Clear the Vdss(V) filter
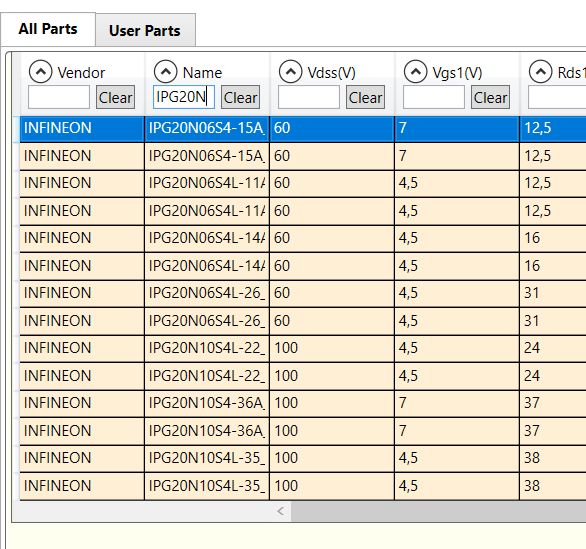The image size is (586, 549). pyautogui.click(x=365, y=97)
